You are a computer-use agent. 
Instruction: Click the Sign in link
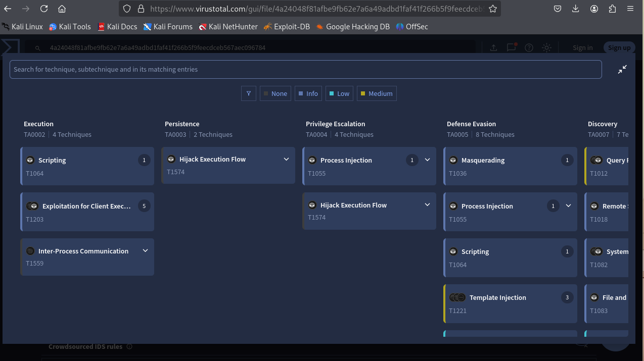click(582, 47)
